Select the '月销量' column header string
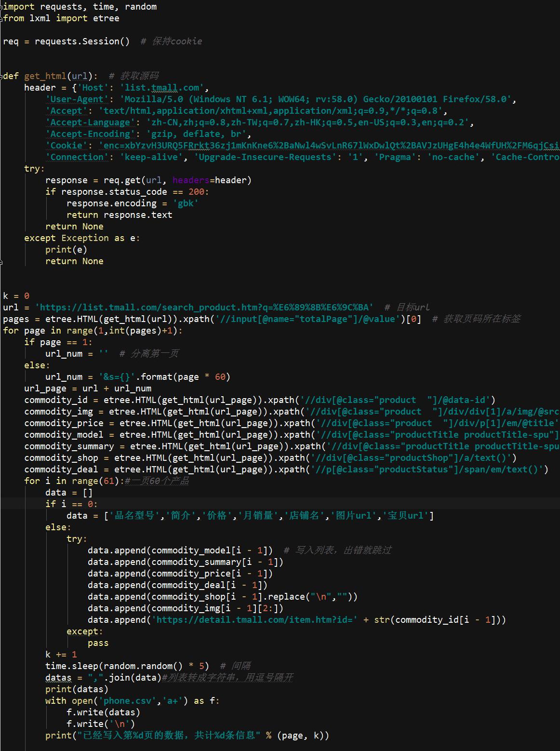The height and width of the screenshot is (751, 560). pyautogui.click(x=258, y=516)
